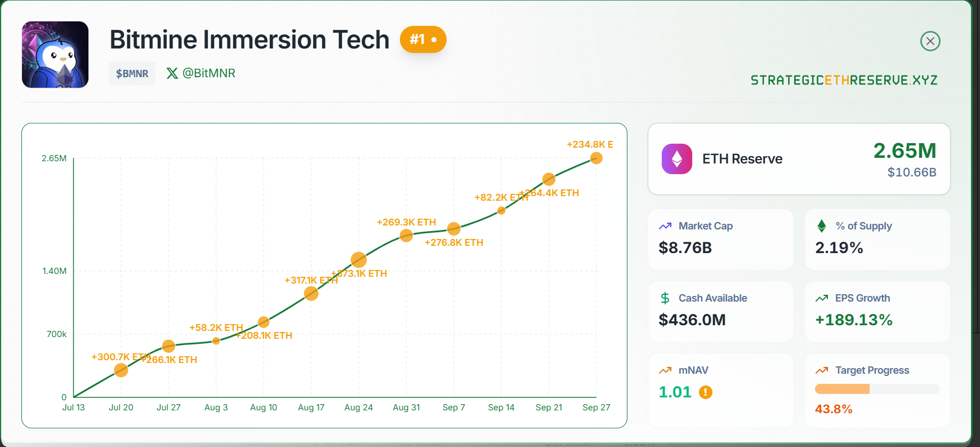Select the Sep 27 chart data point
The image size is (980, 447).
[596, 158]
